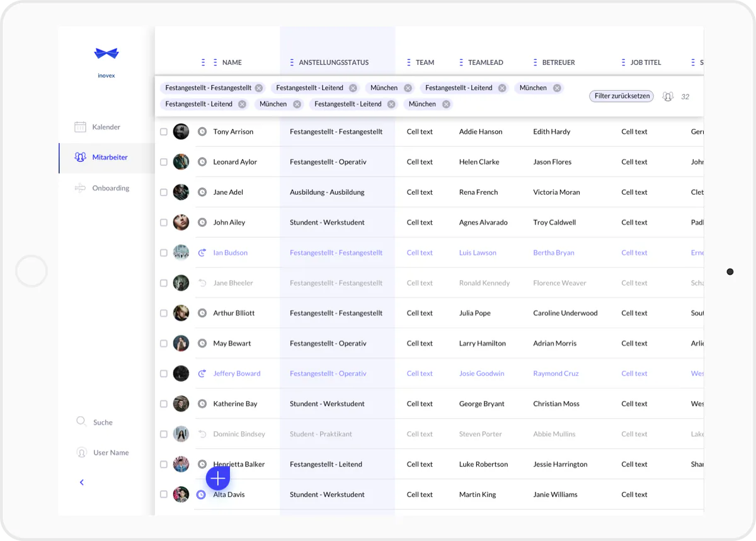
Task: Click the status cell "Student - Praktikant"
Action: [321, 434]
